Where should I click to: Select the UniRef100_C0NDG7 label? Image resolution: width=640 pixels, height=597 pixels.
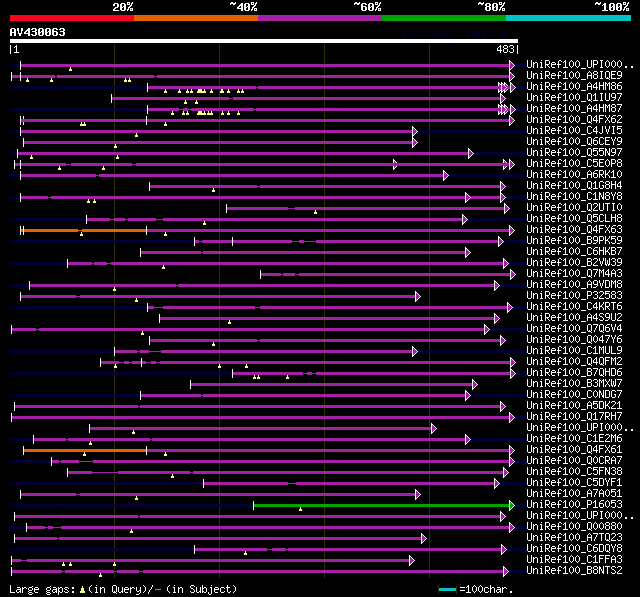574,395
